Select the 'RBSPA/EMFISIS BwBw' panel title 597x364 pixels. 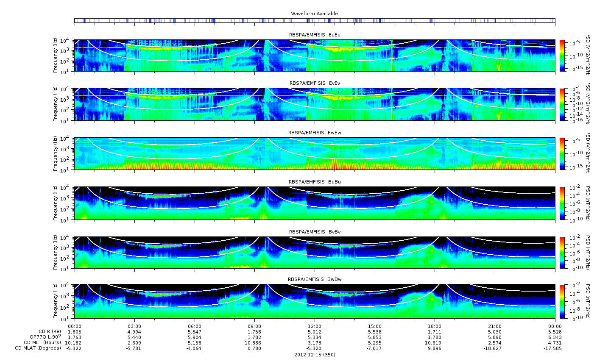(315, 279)
